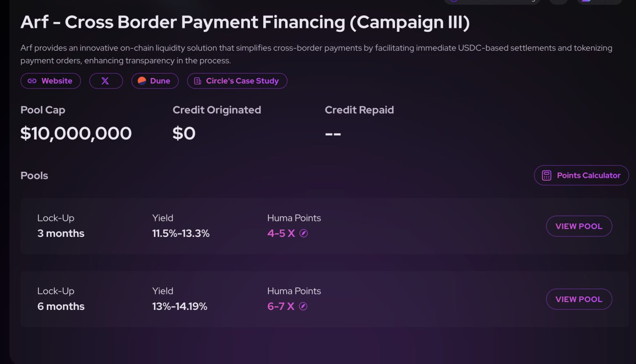
Task: Open the Points Calculator button text
Action: pos(588,175)
